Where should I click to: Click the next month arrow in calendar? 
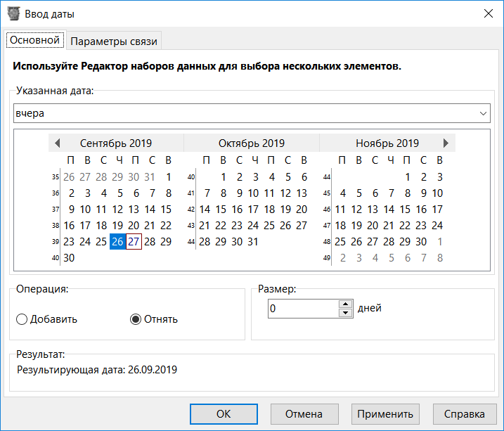tap(446, 143)
